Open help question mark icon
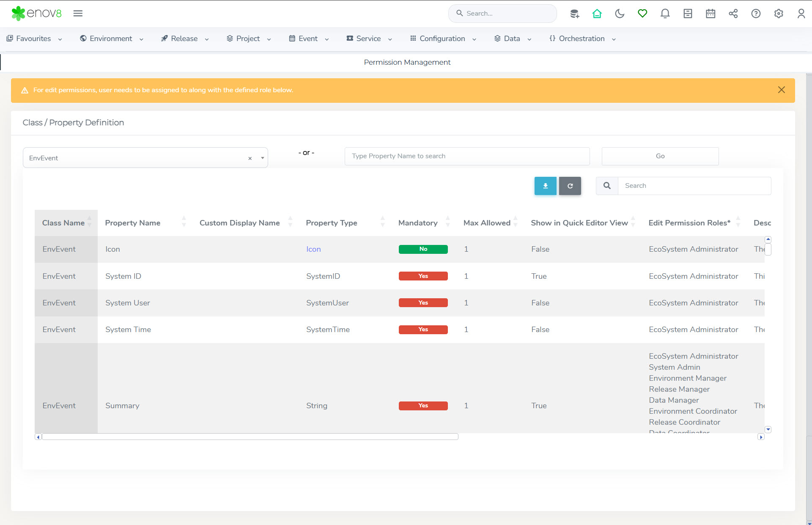 click(x=756, y=14)
